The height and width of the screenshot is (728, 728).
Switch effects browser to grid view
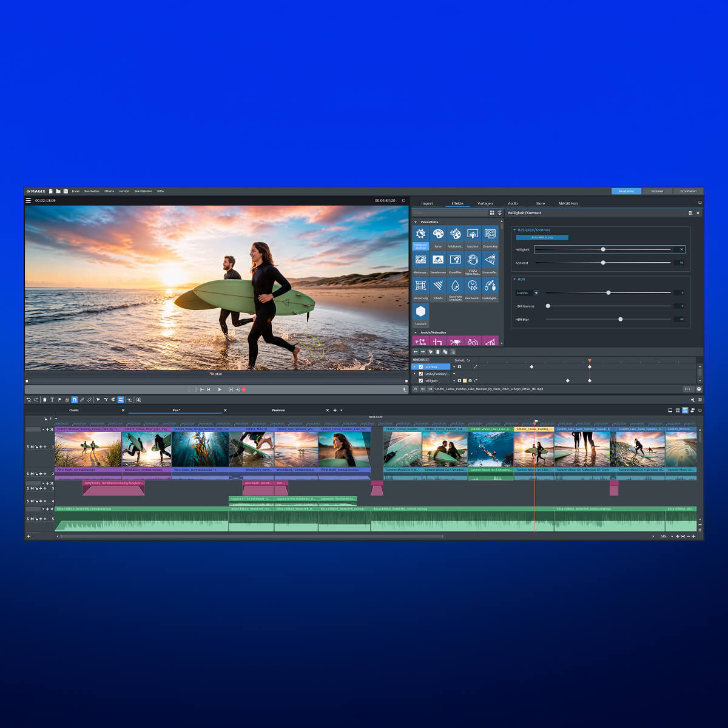pyautogui.click(x=492, y=213)
